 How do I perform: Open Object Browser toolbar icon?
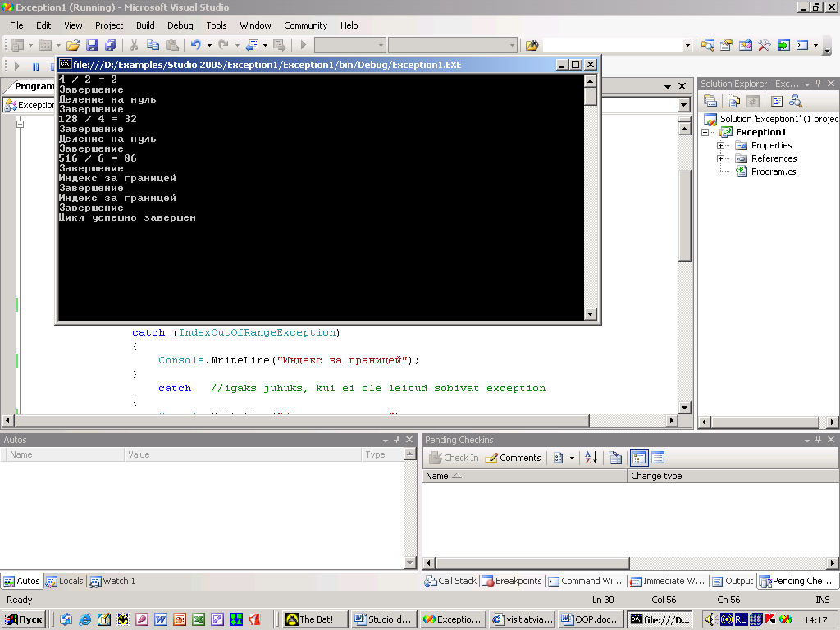pyautogui.click(x=745, y=46)
